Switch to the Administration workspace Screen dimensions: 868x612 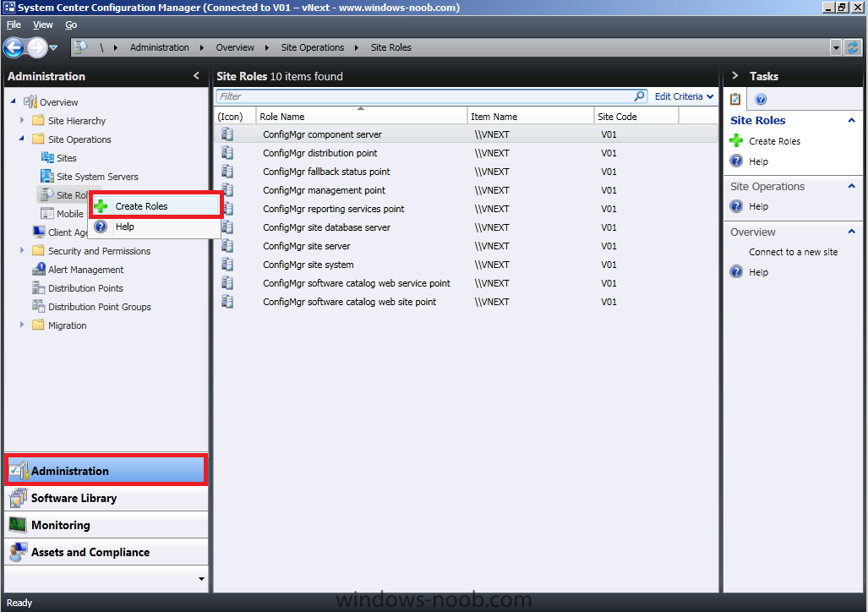[x=106, y=471]
